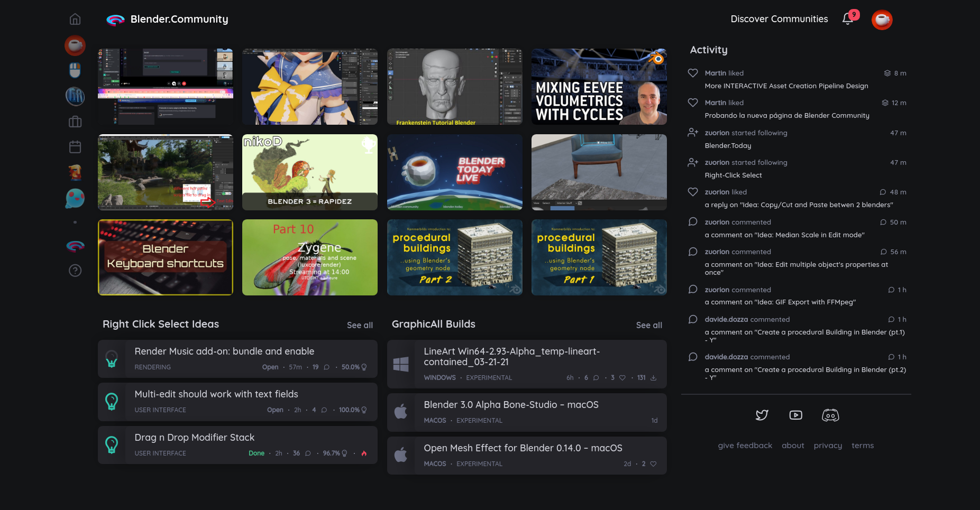Viewport: 980px width, 510px height.
Task: Click davide.dozza in the pt.1 comment activity
Action: [726, 319]
